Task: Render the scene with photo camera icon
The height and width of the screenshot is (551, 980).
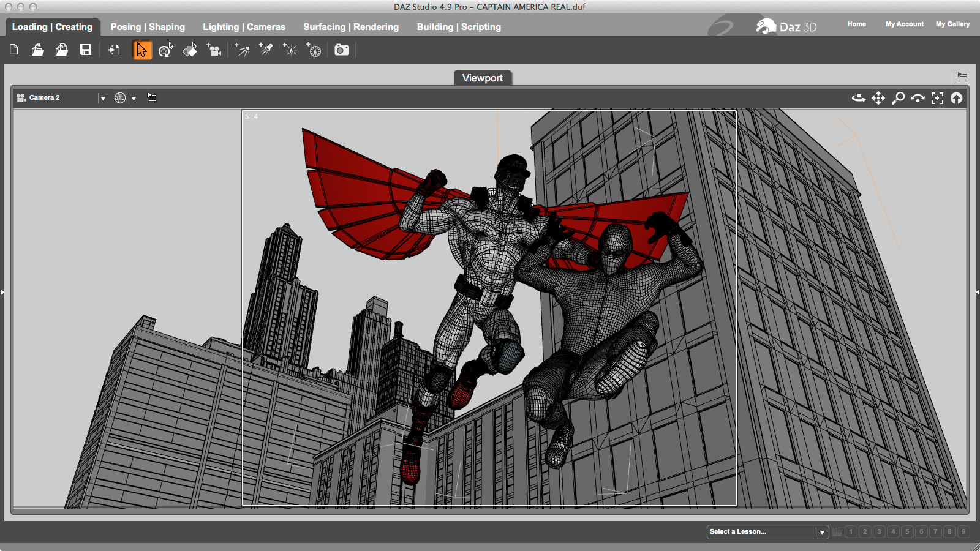Action: (342, 50)
